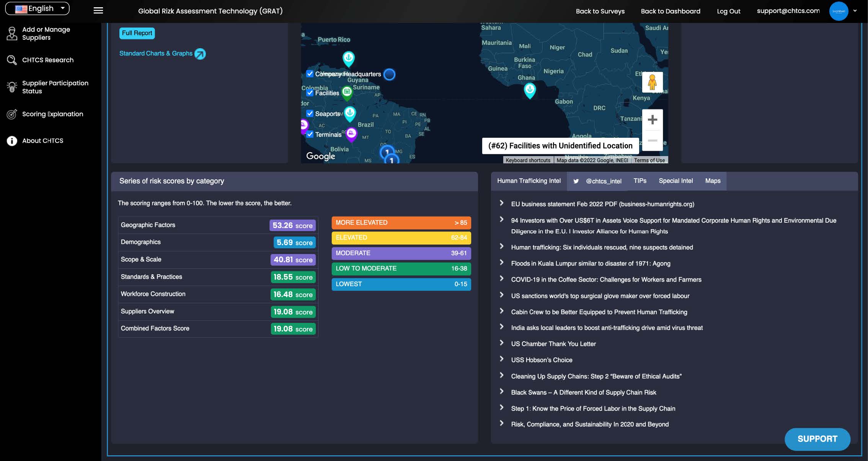Click the Twitter bird icon in tab

coord(576,181)
